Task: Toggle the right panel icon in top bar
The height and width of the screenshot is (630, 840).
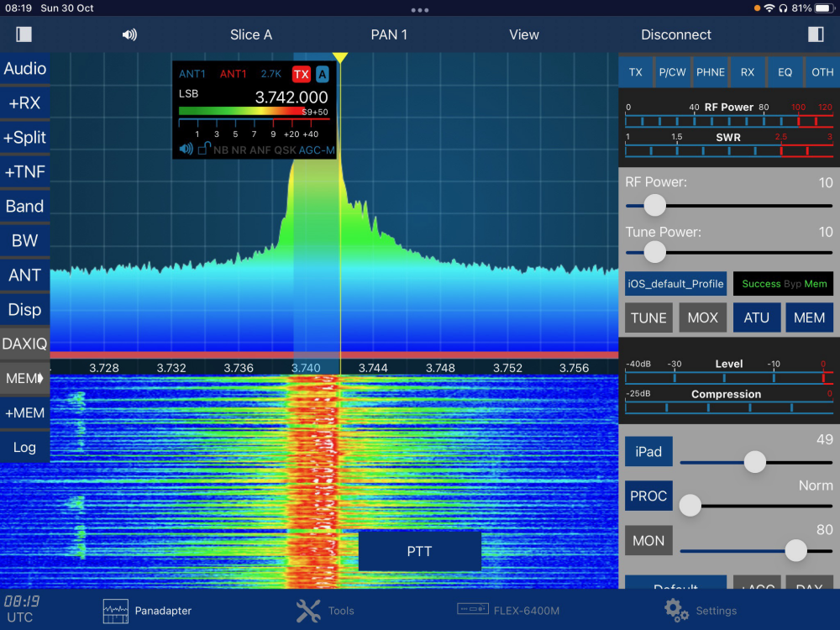Action: (x=816, y=34)
